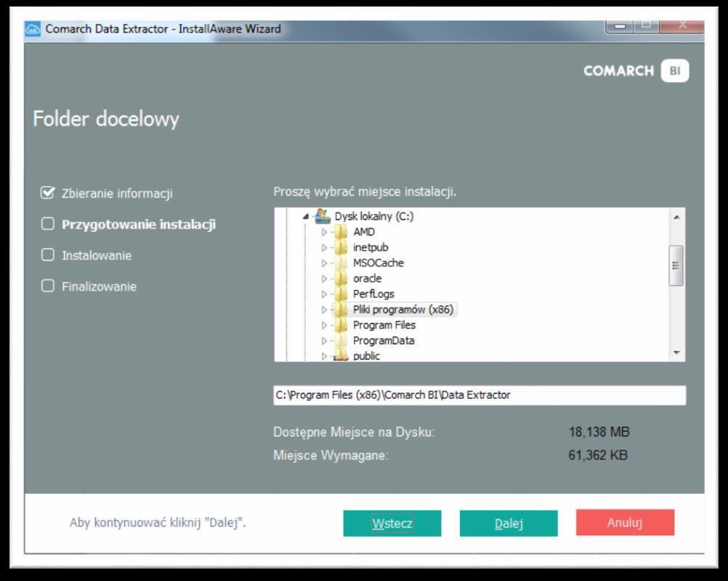728x581 pixels.
Task: Expand the Program Files folder node
Action: [x=324, y=325]
